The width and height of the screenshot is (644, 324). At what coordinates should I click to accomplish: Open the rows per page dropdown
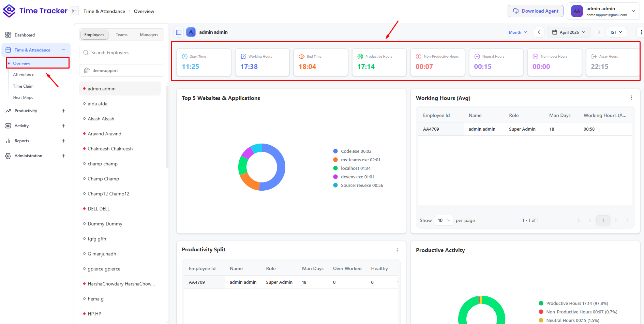pyautogui.click(x=444, y=220)
